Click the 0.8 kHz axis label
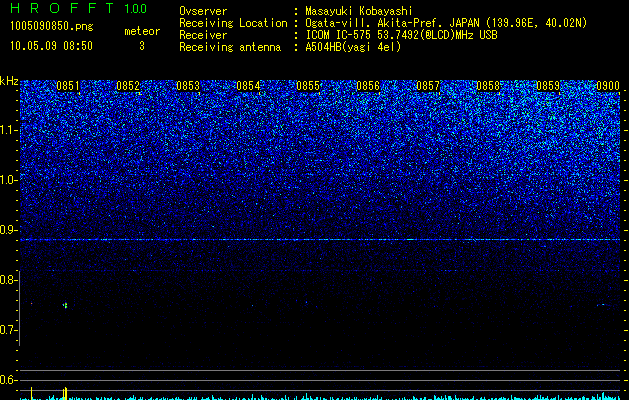Image resolution: width=629 pixels, height=400 pixels. tap(7, 280)
